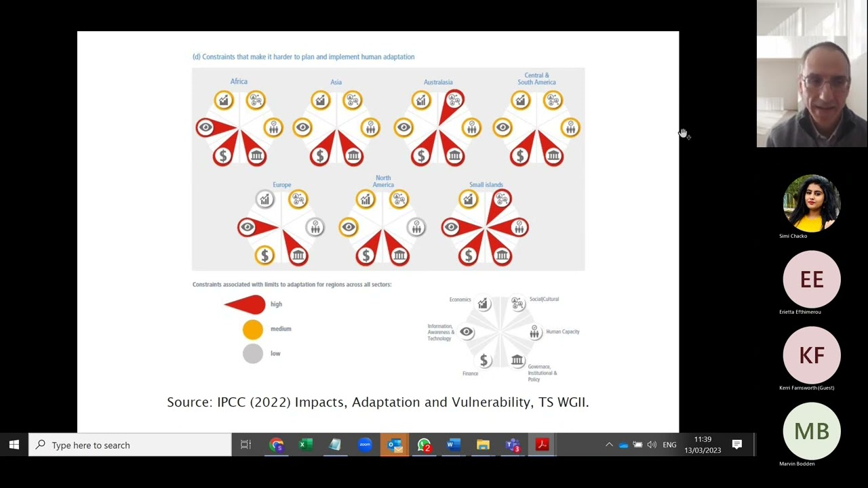Select Simi Chacko's participant photo

pos(812,203)
